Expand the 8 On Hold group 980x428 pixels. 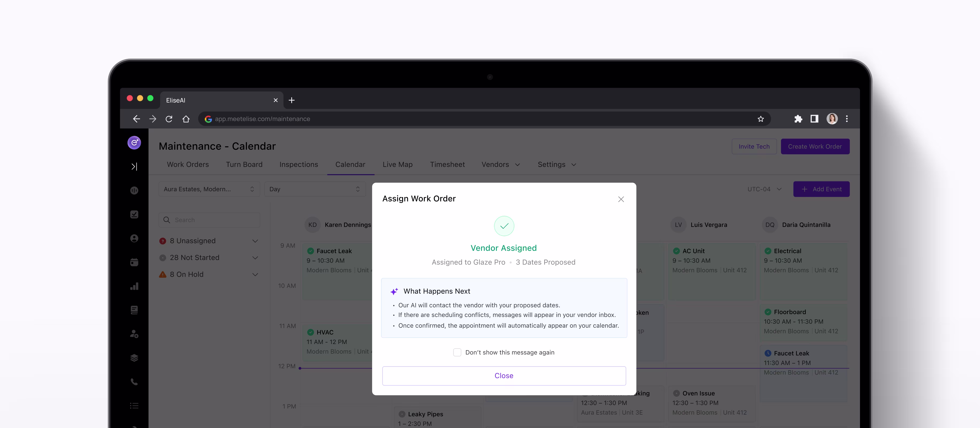[x=255, y=275]
